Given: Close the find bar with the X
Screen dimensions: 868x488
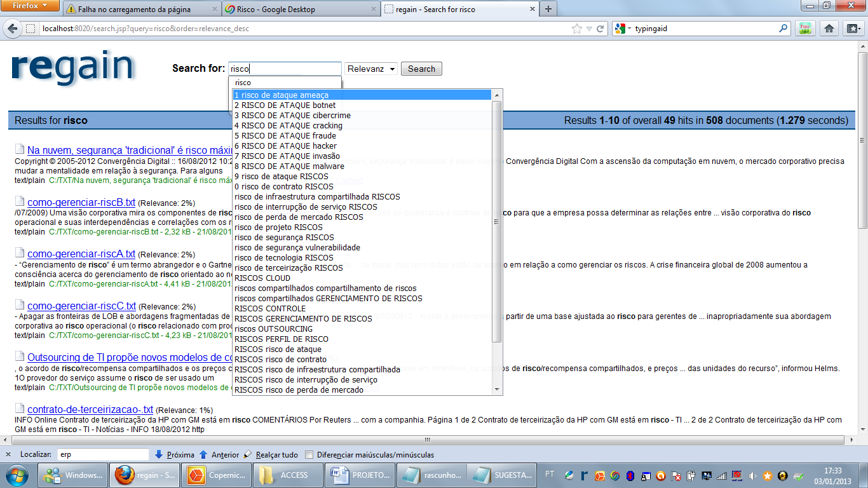Looking at the screenshot, I should (x=8, y=454).
